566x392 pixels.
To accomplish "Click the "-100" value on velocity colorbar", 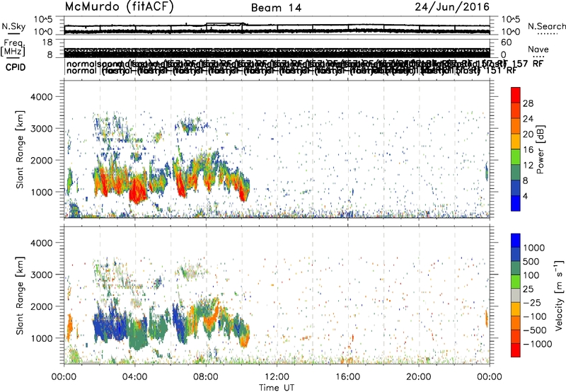I will (535, 316).
